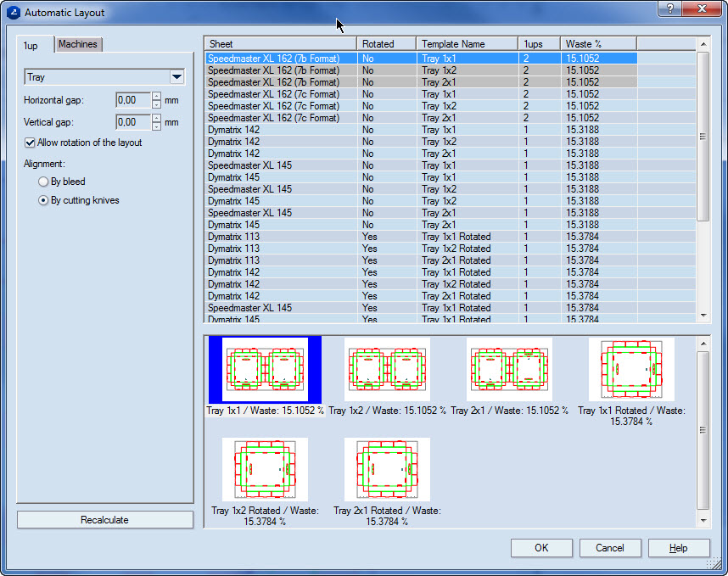The width and height of the screenshot is (728, 576).
Task: Switch to the Machines tab
Action: click(x=78, y=44)
